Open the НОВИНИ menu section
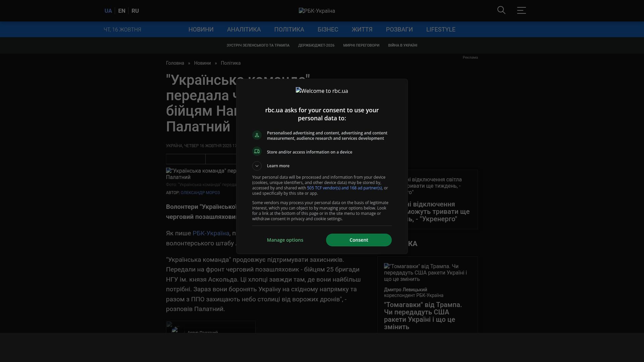 [x=201, y=29]
